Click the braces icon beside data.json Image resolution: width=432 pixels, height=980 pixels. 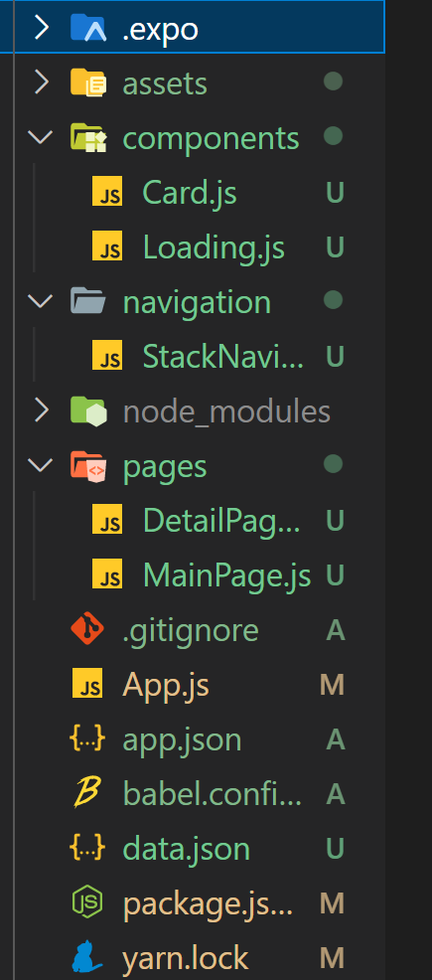point(88,849)
